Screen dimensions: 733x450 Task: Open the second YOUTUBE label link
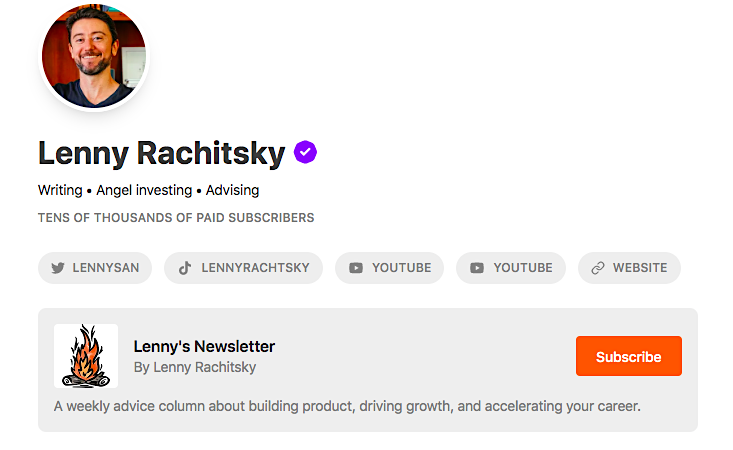pyautogui.click(x=522, y=268)
